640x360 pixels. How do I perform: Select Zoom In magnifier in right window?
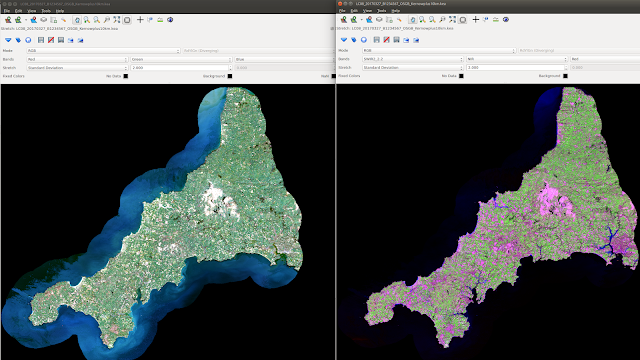click(422, 20)
